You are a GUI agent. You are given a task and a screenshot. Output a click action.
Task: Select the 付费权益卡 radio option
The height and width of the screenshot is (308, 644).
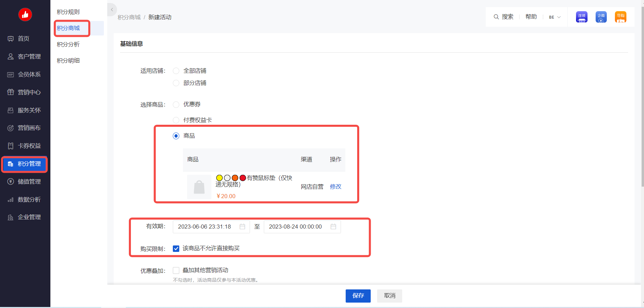176,120
